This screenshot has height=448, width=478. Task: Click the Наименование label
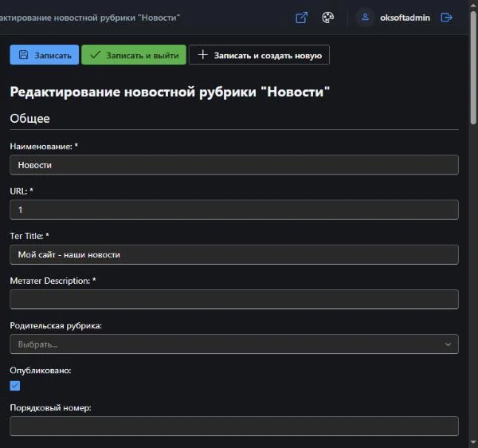pos(44,147)
